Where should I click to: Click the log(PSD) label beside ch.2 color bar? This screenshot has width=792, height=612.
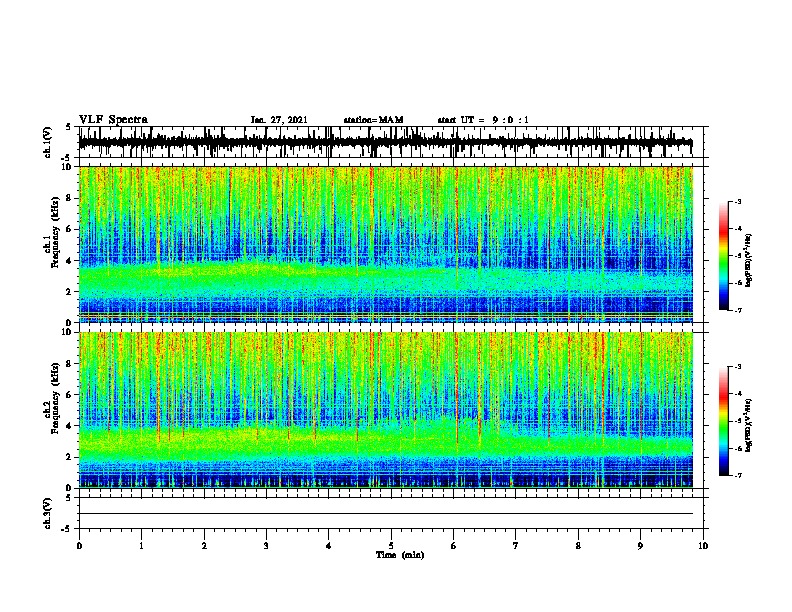pos(749,426)
